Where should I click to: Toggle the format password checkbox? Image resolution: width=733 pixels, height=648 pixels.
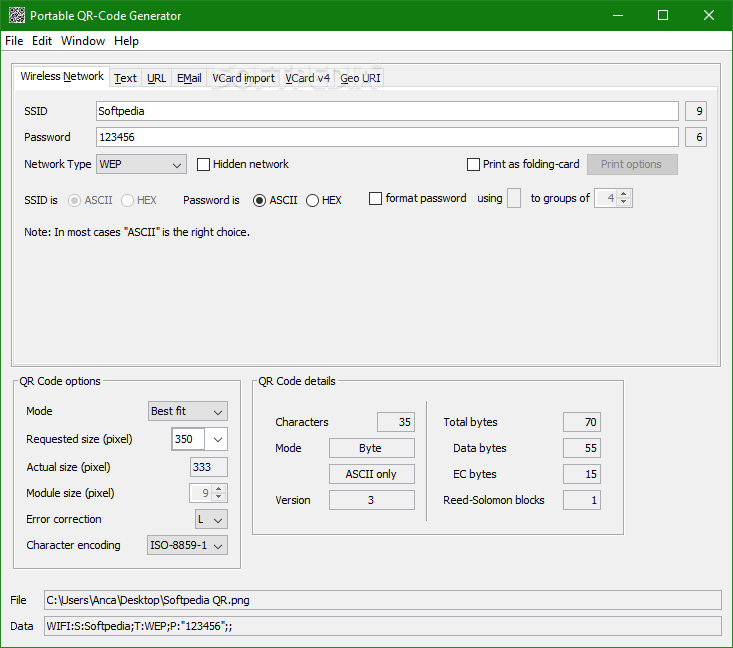tap(376, 199)
